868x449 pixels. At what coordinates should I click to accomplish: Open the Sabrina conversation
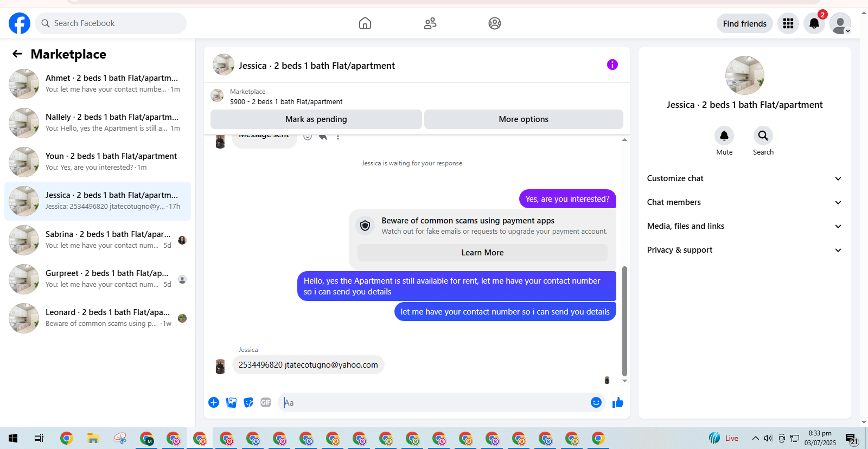(98, 240)
